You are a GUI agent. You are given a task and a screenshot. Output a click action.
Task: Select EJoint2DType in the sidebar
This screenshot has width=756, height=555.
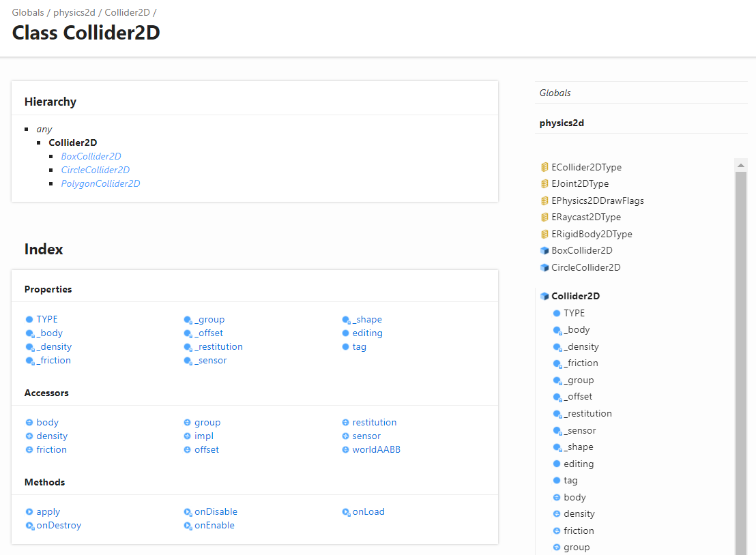click(x=580, y=183)
